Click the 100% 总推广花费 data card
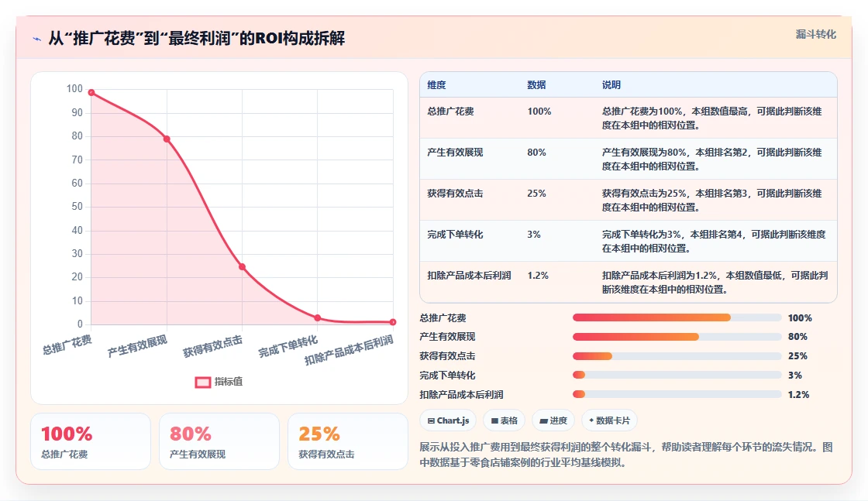 click(x=91, y=441)
